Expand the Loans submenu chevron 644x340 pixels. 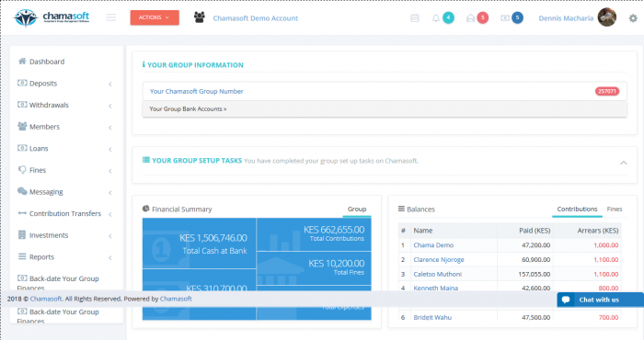pyautogui.click(x=110, y=149)
